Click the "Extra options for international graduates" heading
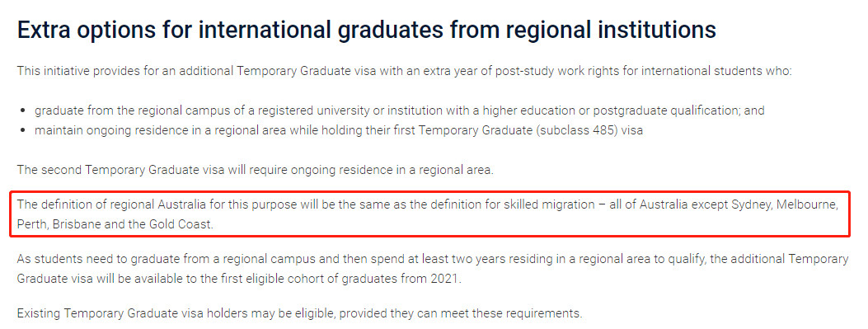Viewport: 868px width, 329px height. point(367,31)
